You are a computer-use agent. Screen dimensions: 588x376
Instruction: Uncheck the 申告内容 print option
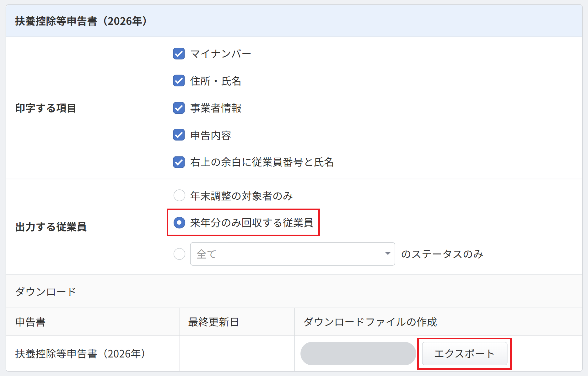point(179,135)
